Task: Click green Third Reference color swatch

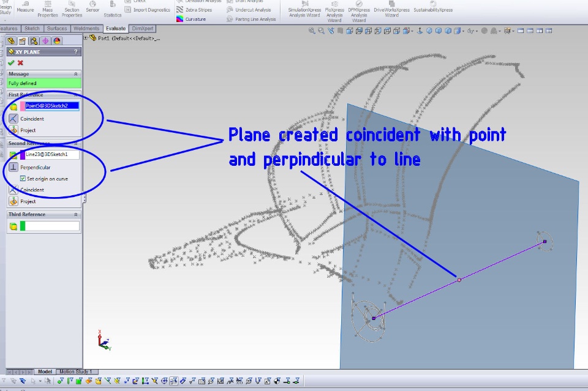Action: [23, 226]
